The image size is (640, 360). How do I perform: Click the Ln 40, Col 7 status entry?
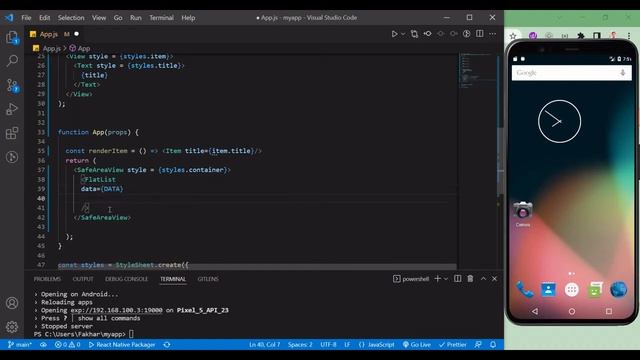click(x=264, y=345)
